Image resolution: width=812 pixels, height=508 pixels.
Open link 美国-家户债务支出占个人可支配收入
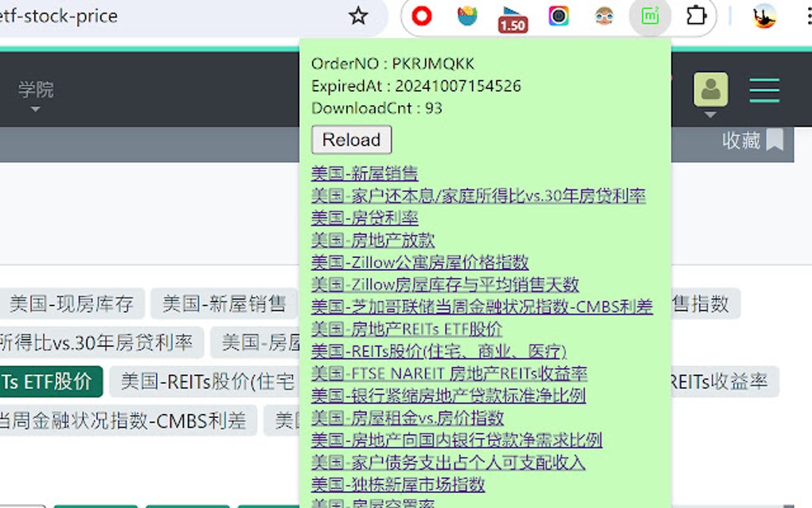tap(448, 463)
